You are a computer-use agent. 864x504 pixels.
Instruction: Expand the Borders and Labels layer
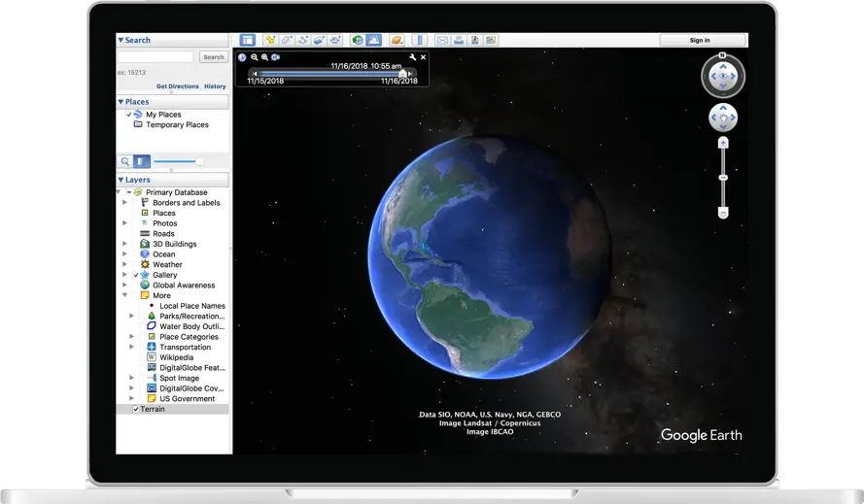tap(124, 203)
